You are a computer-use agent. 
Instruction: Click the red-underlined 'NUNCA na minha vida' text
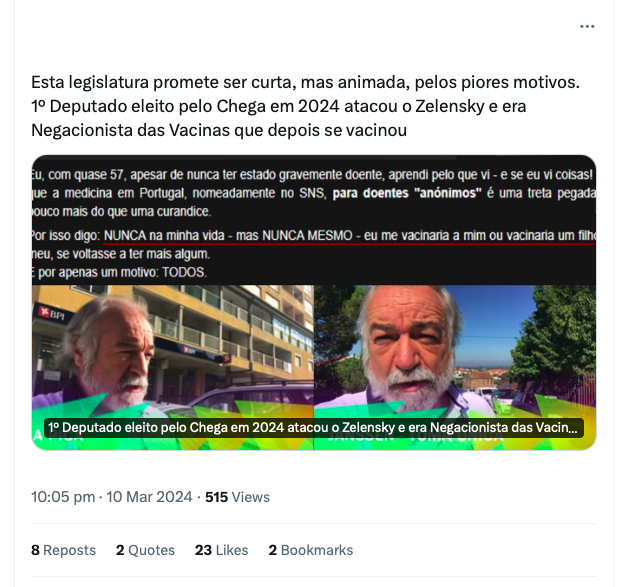pos(164,236)
